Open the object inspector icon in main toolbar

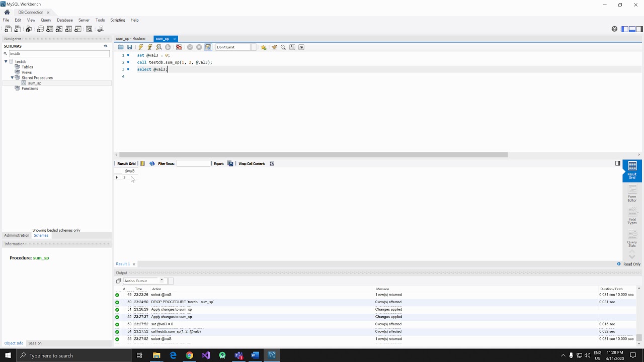pos(29,29)
